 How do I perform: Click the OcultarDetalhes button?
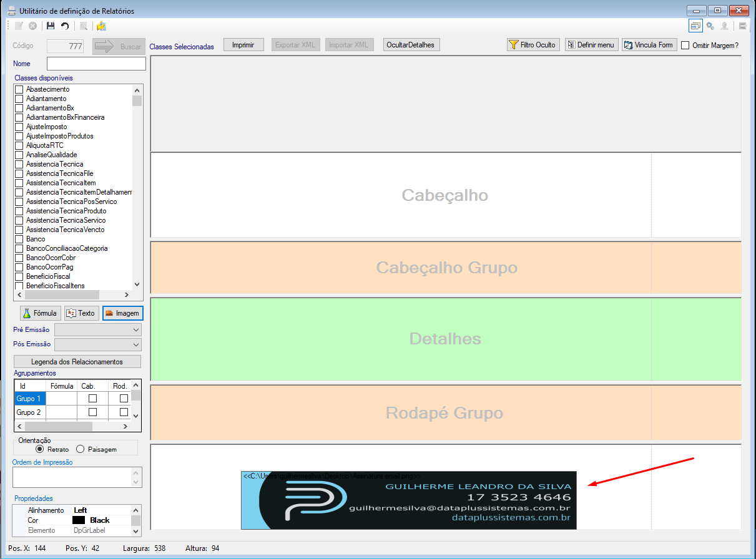[x=412, y=45]
